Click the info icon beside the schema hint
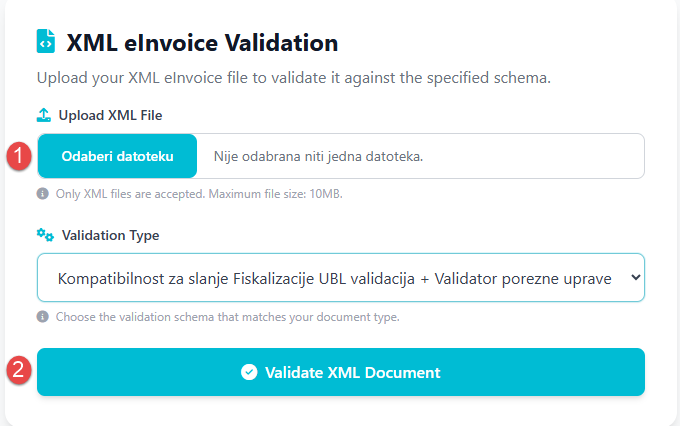This screenshot has height=426, width=680. tap(43, 317)
